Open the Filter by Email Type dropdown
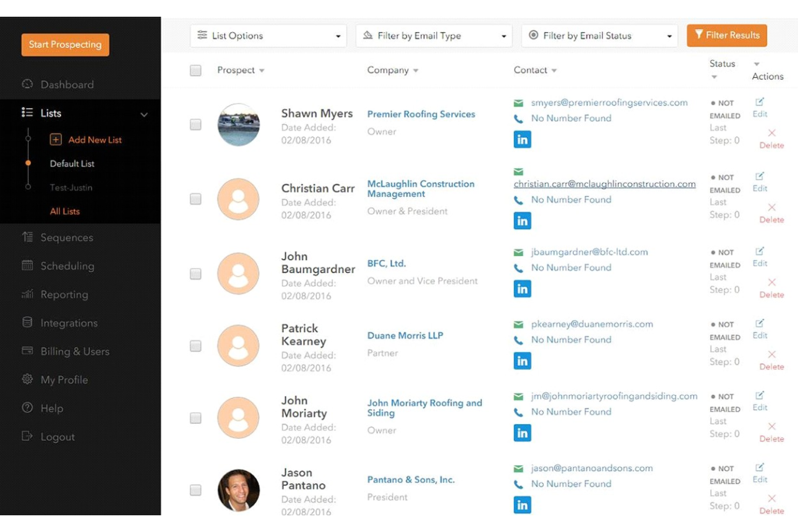 pos(434,36)
